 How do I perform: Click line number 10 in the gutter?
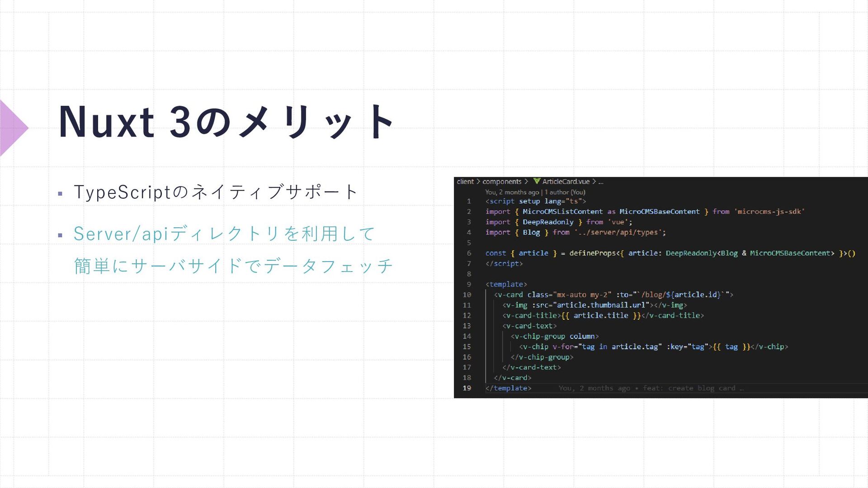467,295
